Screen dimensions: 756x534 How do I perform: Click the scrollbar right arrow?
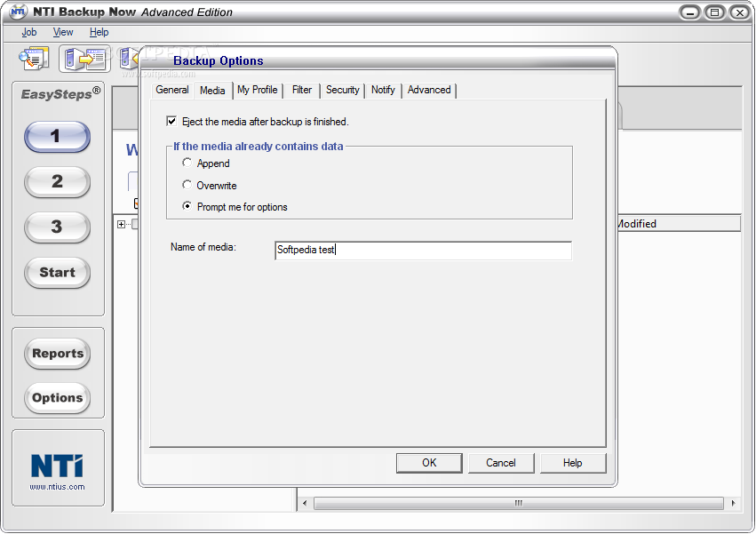click(x=733, y=504)
